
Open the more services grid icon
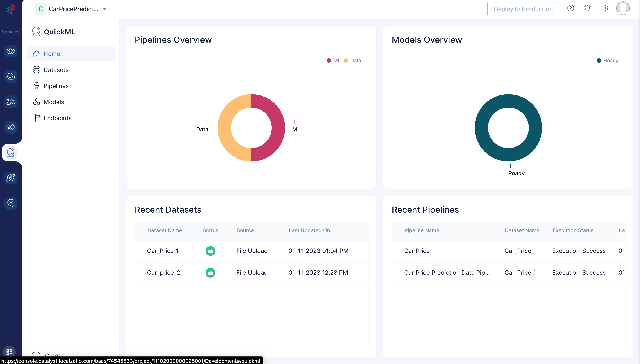9,352
